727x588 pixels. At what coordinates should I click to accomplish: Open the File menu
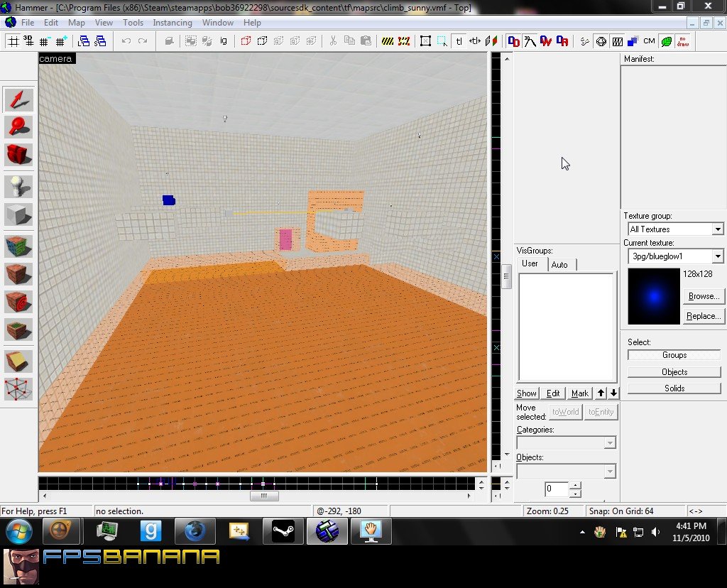click(28, 23)
